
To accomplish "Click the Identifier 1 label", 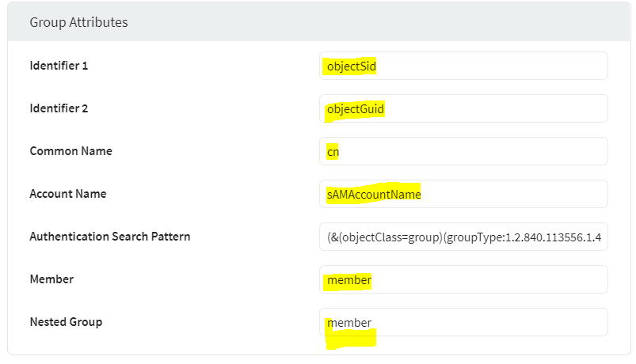I will [x=59, y=66].
